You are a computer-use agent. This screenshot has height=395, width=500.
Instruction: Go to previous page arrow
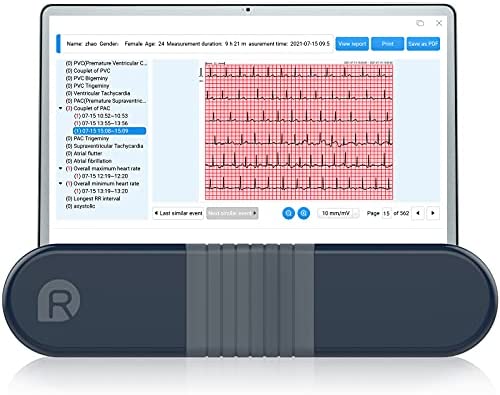tap(418, 213)
